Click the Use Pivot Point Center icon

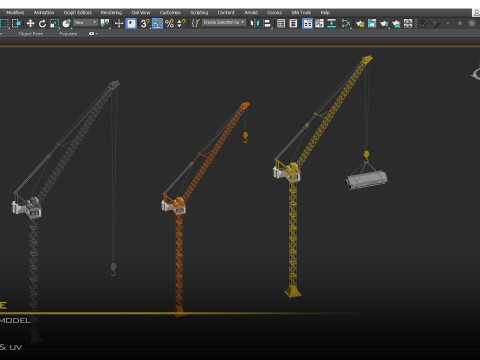105,23
